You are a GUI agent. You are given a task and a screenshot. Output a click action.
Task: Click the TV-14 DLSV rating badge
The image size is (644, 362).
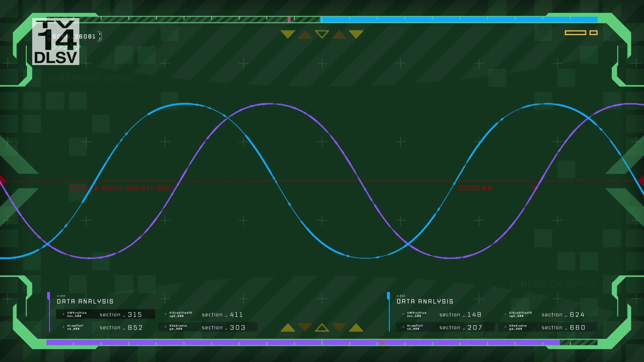tap(56, 42)
